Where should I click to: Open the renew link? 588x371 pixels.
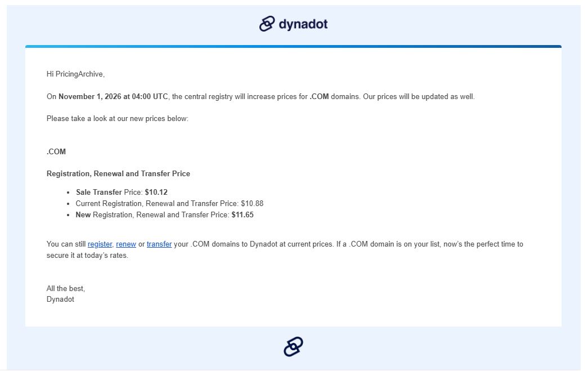pos(126,244)
